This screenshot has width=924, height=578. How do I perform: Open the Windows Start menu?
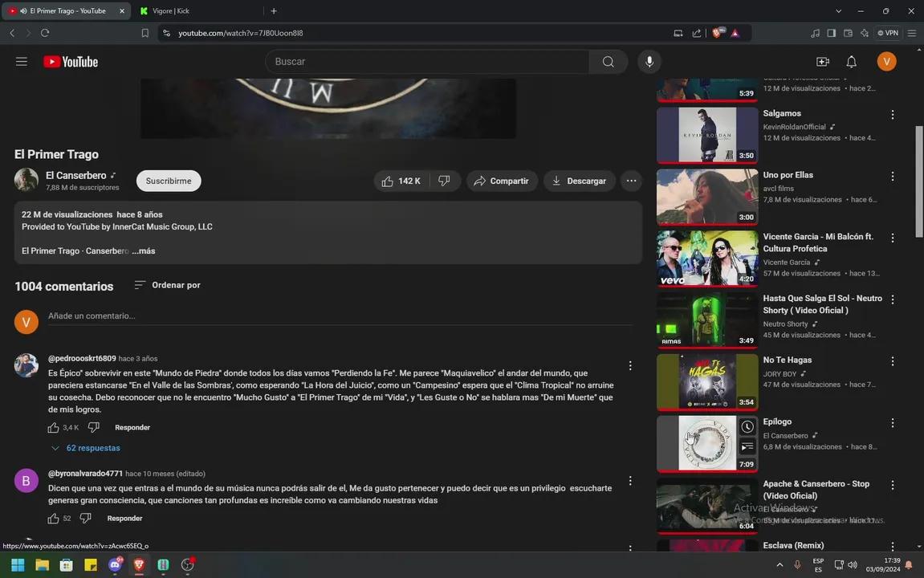[18, 565]
